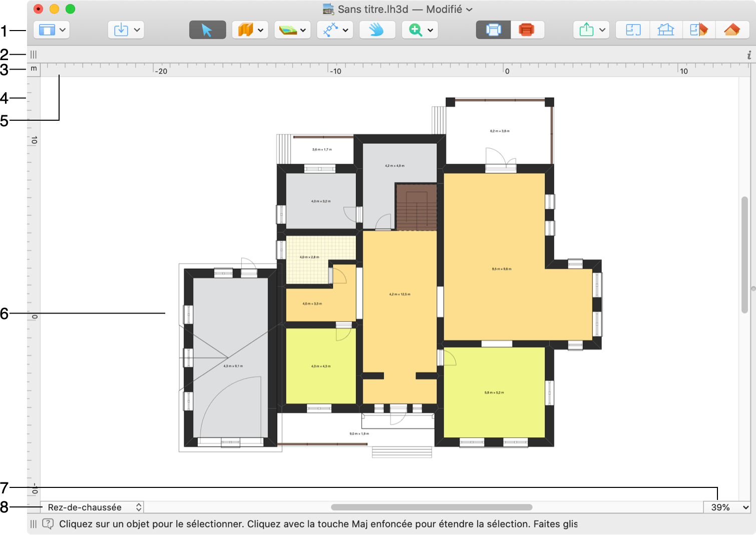This screenshot has height=535, width=756.
Task: Click the room label '4,0 m x 3,3 m'
Action: [x=312, y=304]
